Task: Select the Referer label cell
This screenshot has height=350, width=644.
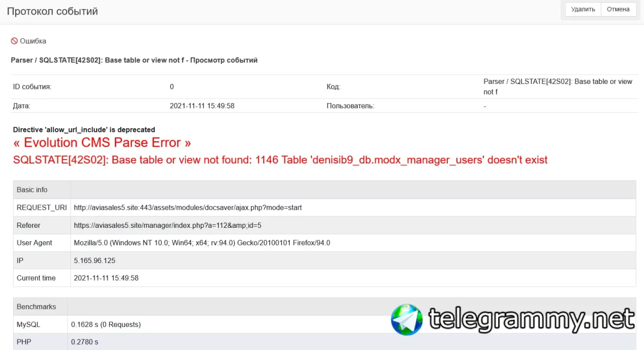Action: click(42, 225)
